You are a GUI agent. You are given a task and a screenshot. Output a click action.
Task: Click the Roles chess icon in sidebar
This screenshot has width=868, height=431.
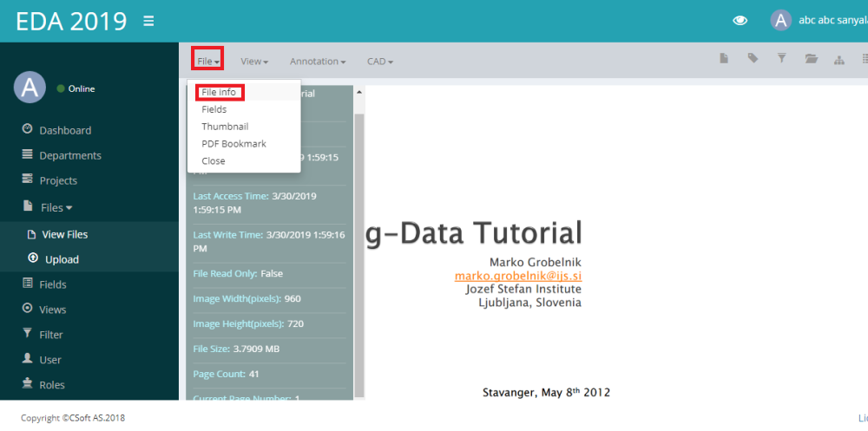coord(27,383)
